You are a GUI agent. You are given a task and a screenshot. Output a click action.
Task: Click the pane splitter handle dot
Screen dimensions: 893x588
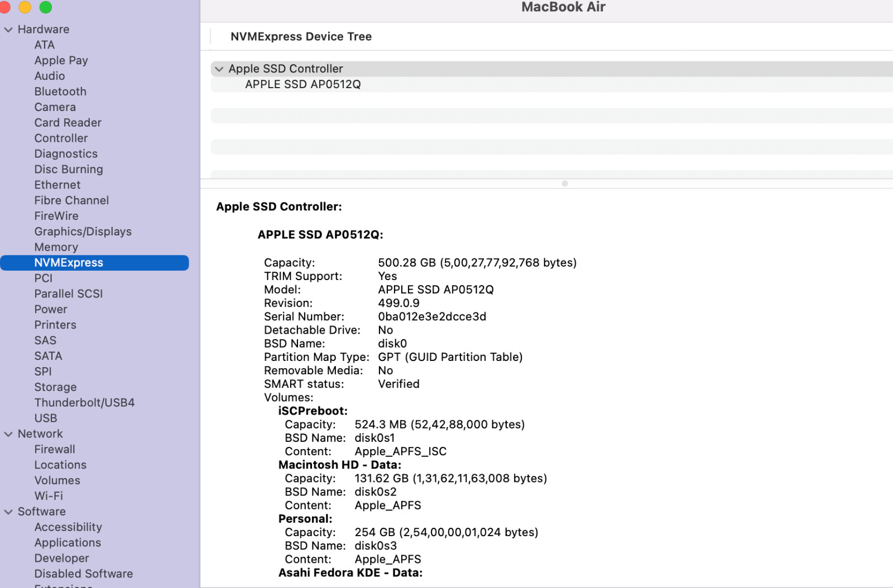565,184
